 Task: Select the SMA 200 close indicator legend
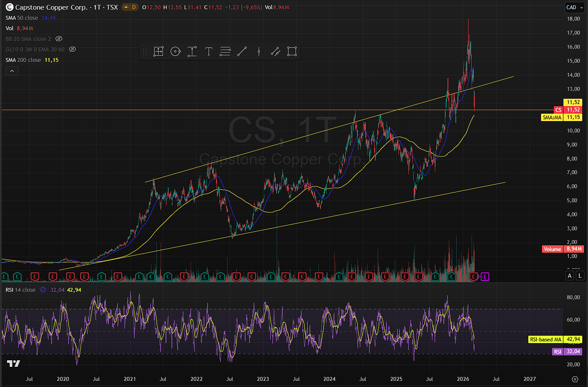point(23,60)
